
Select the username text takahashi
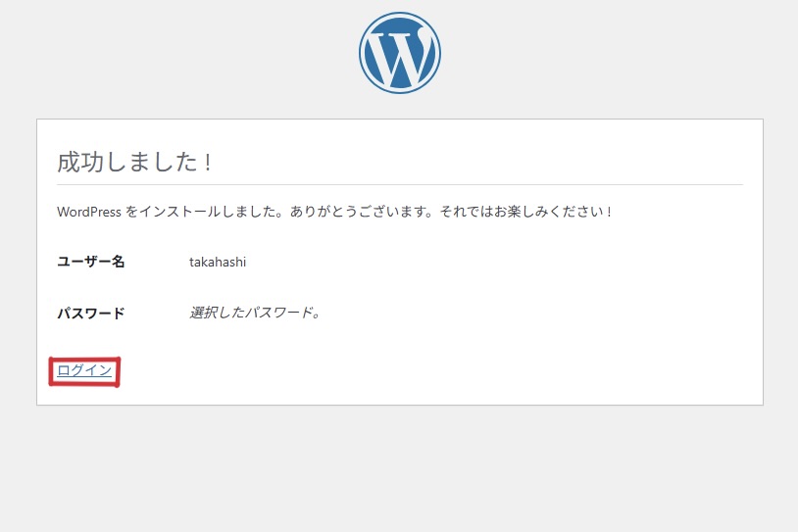point(218,262)
